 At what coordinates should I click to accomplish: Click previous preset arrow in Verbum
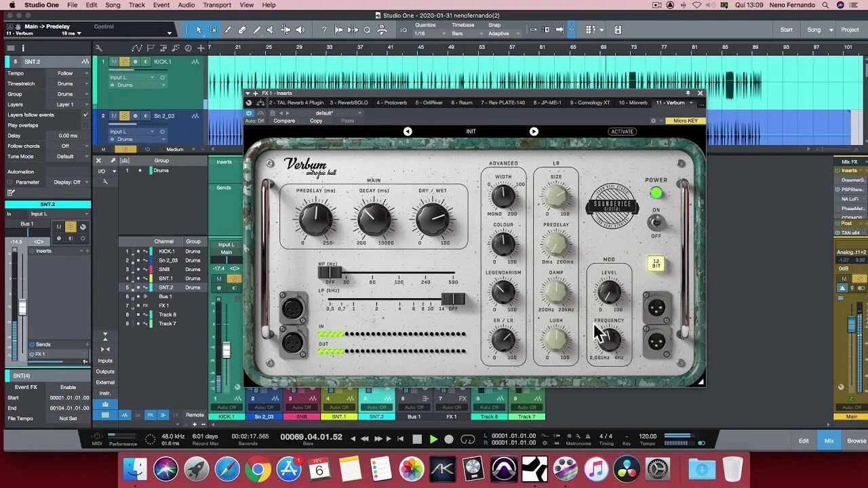click(408, 131)
